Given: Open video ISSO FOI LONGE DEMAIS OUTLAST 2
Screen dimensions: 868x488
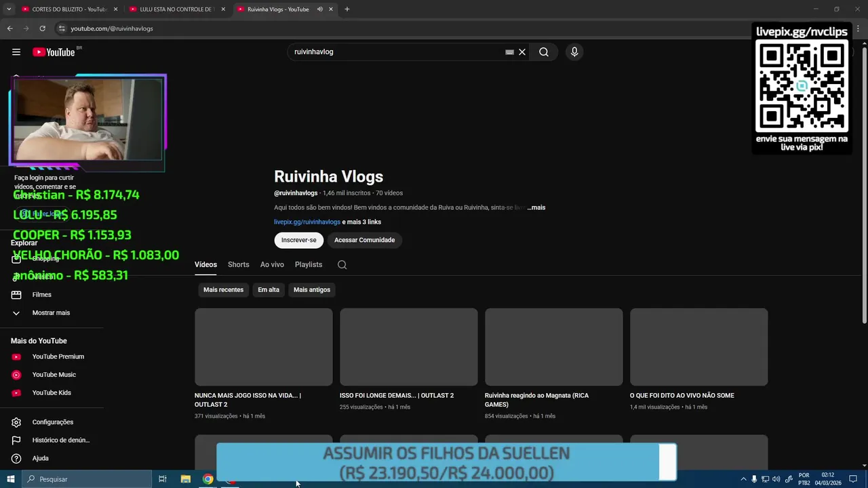Looking at the screenshot, I should pos(397,396).
